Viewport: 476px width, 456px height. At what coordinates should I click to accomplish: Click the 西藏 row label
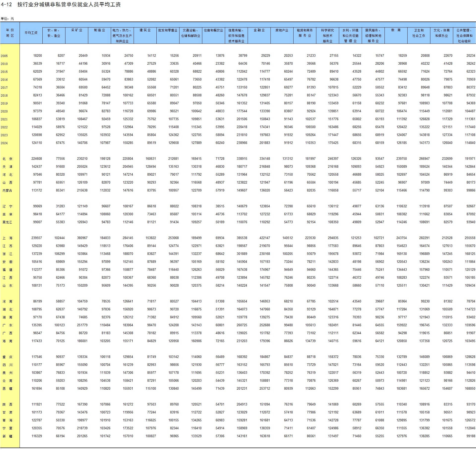[7, 389]
